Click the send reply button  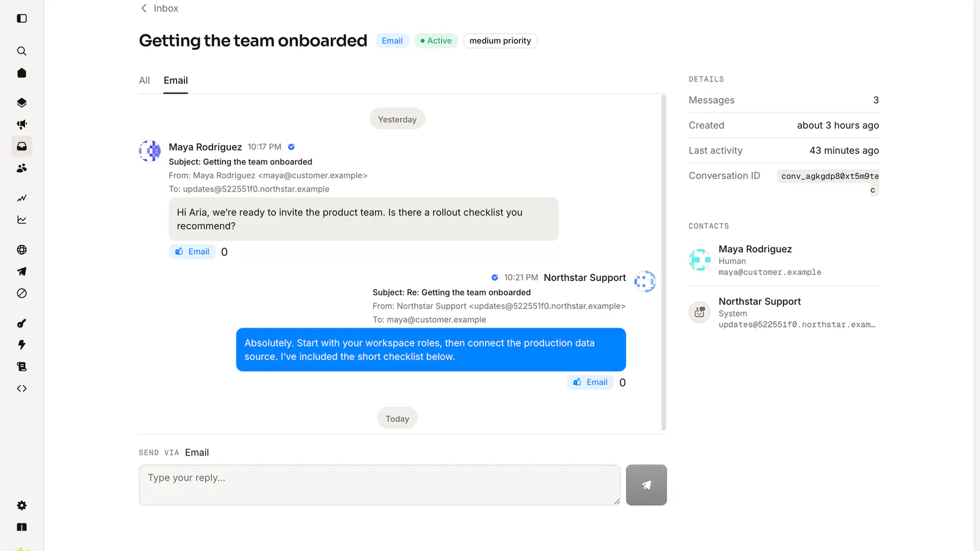click(646, 485)
